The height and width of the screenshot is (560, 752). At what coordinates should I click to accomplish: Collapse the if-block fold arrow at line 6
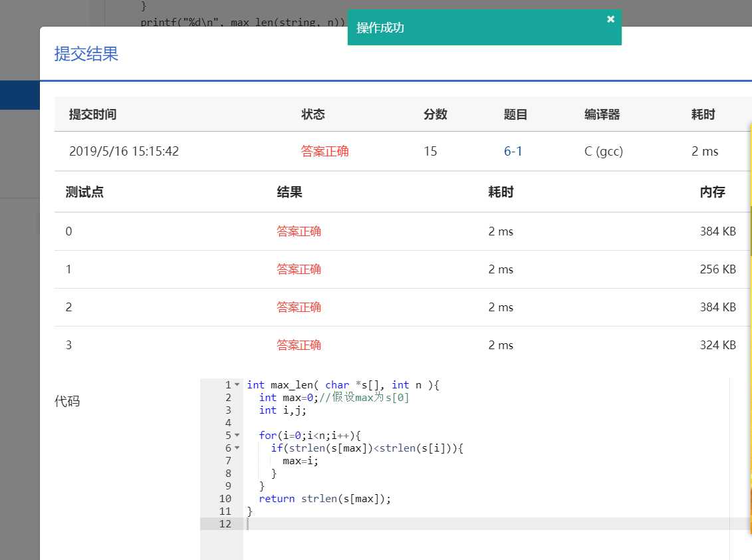point(237,448)
